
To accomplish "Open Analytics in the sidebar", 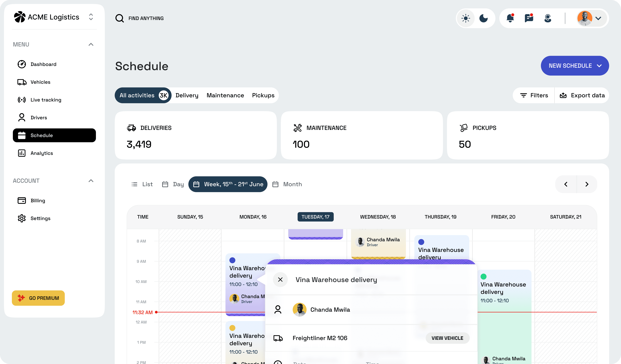I will [42, 153].
